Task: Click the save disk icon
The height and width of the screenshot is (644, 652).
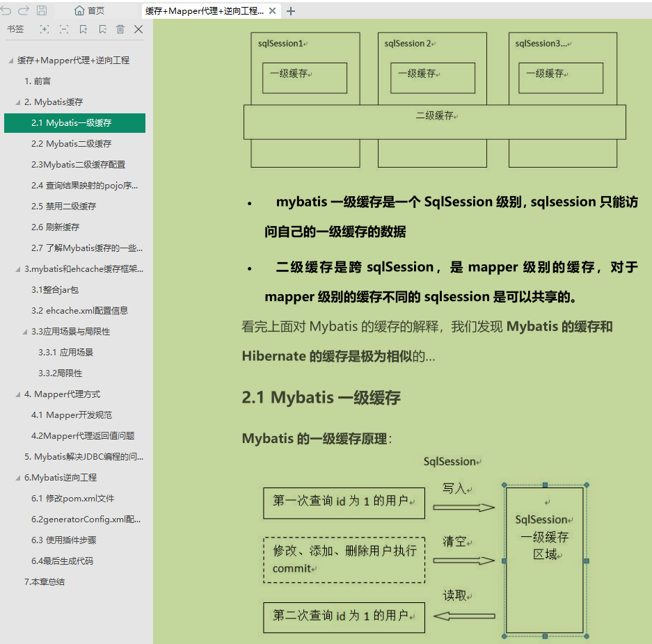Action: (42, 10)
